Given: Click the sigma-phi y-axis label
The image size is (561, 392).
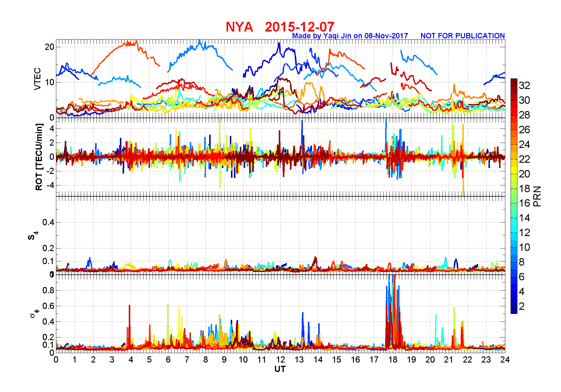Looking at the screenshot, I should (34, 313).
